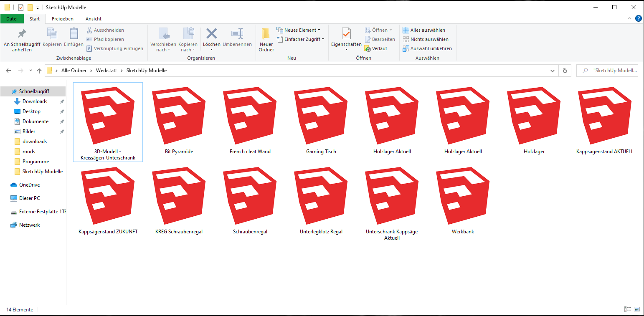
Task: Switch to large thumbnails view in status bar
Action: 637,309
